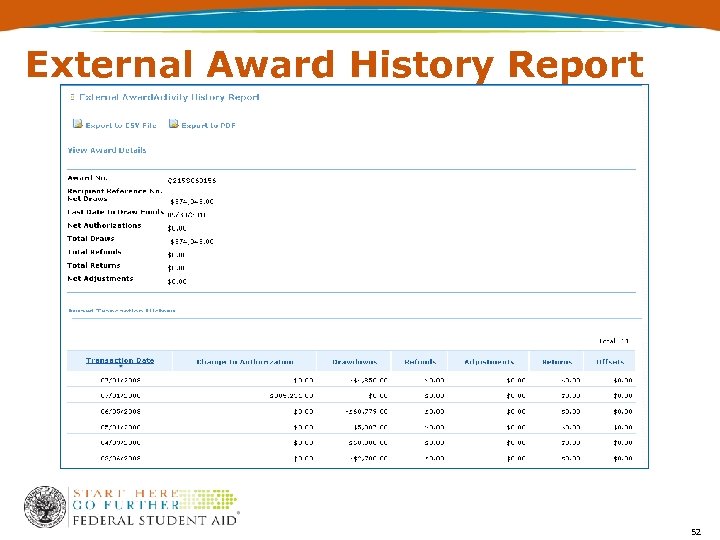The image size is (720, 540).
Task: Click the Net Authorizations label
Action: coord(104,225)
